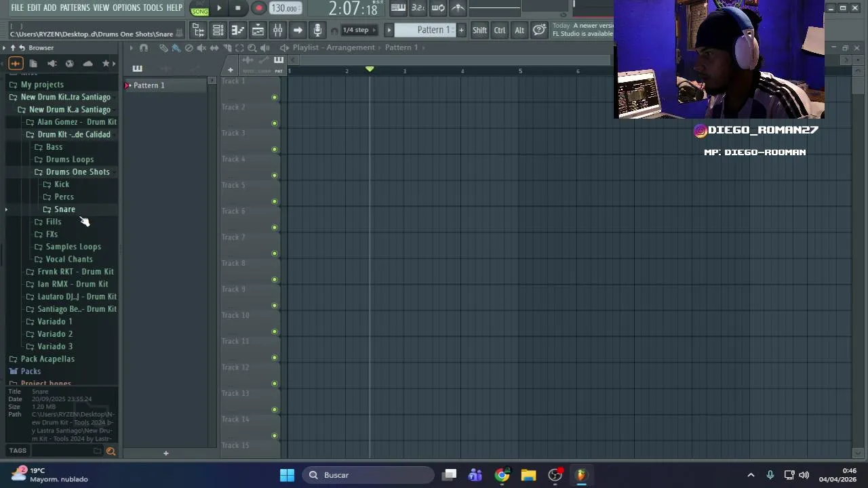Select the Playback speaker tool in Playlist
The width and height of the screenshot is (868, 488).
pos(265,47)
